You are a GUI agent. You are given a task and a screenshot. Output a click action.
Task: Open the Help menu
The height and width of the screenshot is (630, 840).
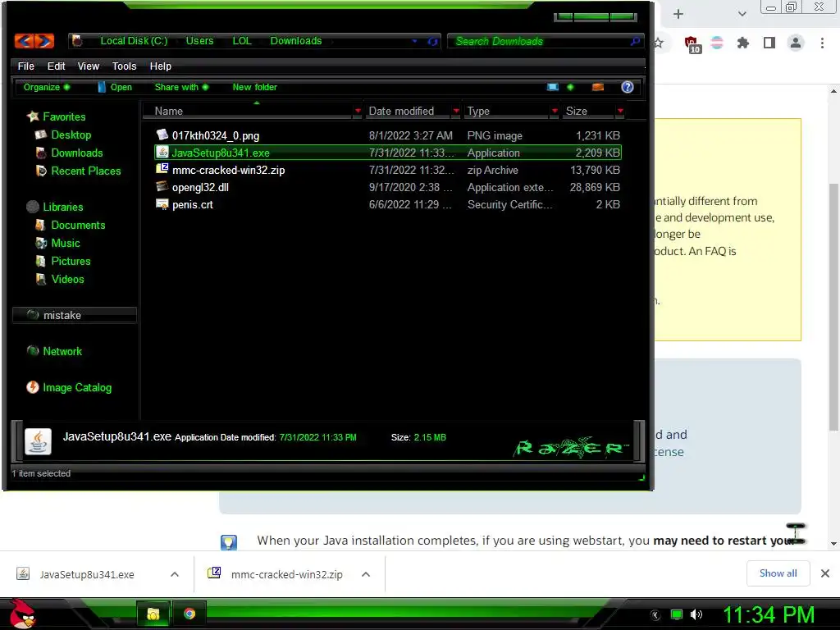pos(160,66)
